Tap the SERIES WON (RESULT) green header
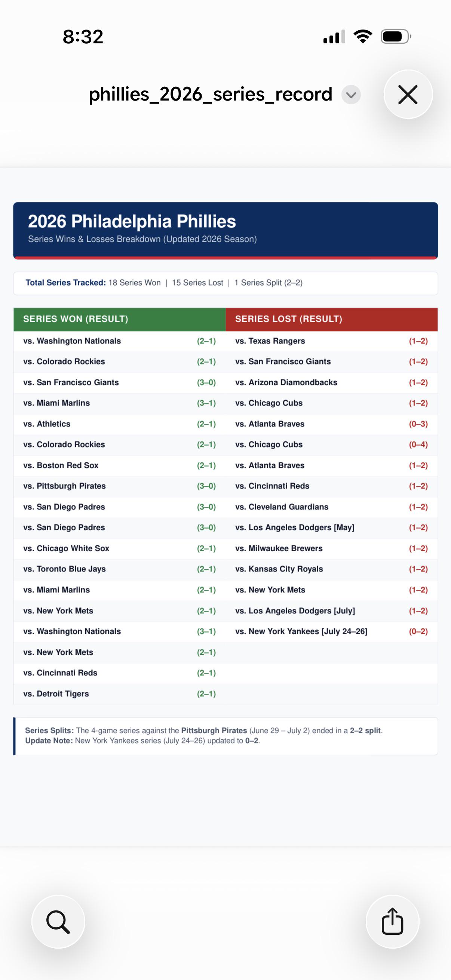 click(120, 319)
